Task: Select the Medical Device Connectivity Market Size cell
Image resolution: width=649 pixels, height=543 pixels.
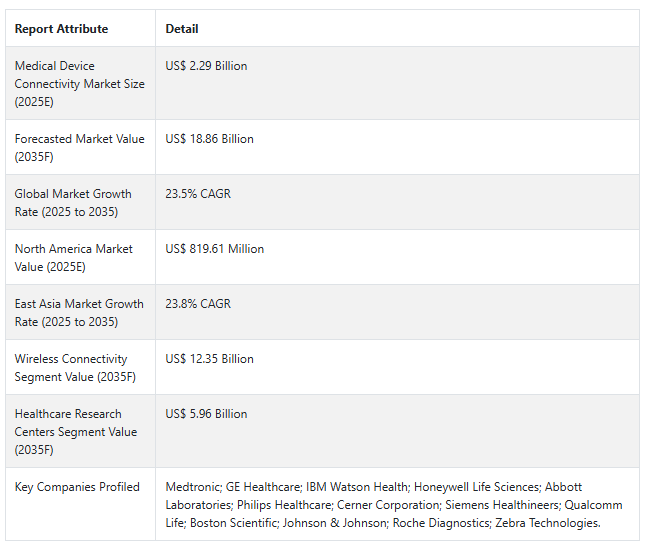Action: pyautogui.click(x=80, y=84)
